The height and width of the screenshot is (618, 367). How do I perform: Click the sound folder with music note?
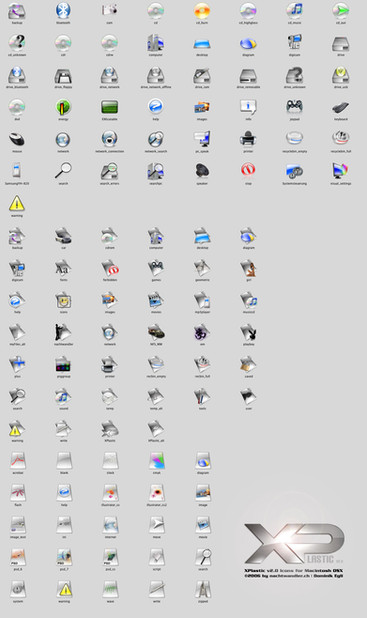tap(63, 396)
